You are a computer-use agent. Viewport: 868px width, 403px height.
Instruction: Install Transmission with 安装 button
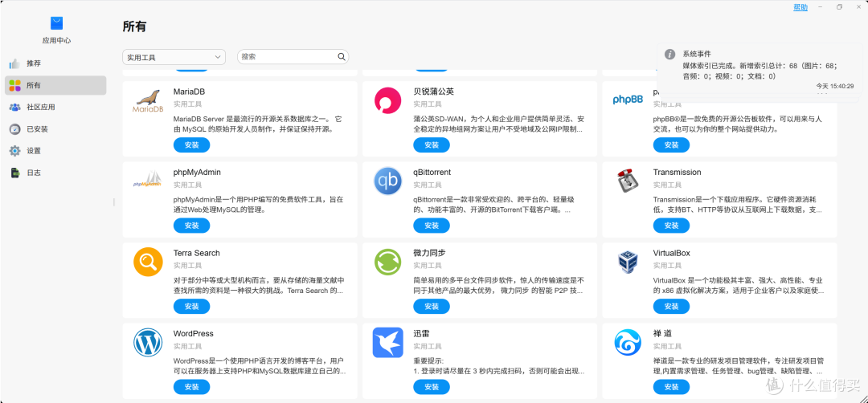671,226
